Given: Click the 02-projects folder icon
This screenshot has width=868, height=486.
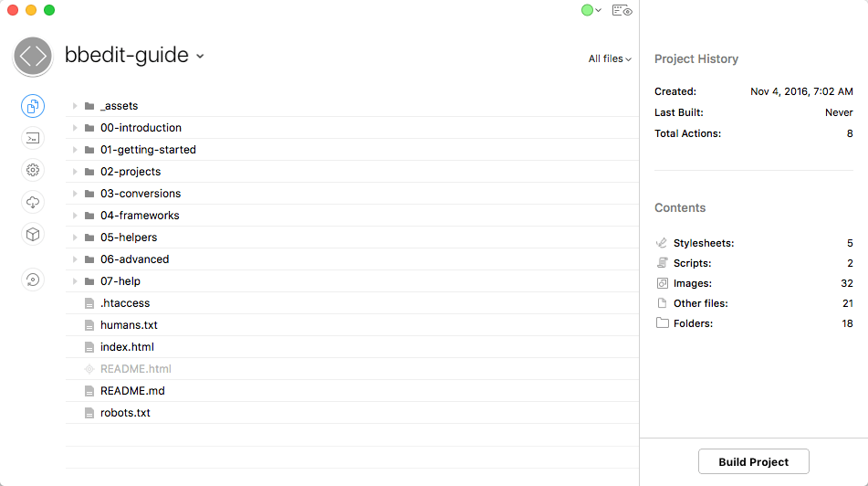Looking at the screenshot, I should [89, 172].
